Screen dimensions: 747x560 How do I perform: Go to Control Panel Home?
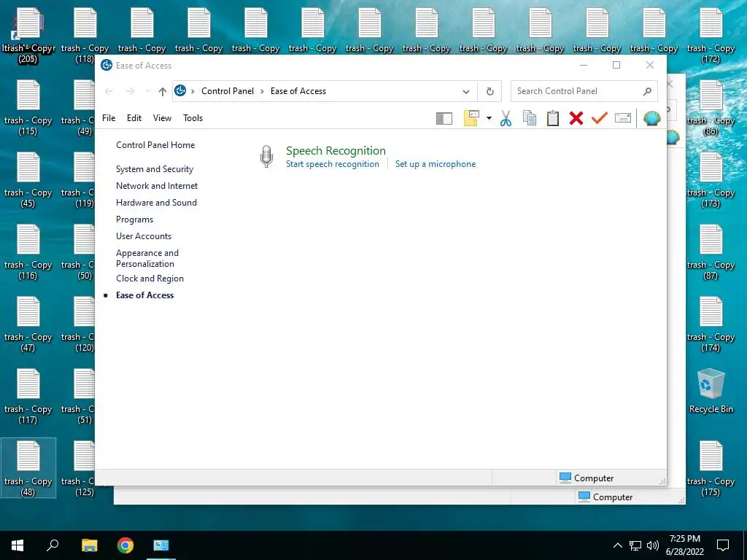[155, 145]
